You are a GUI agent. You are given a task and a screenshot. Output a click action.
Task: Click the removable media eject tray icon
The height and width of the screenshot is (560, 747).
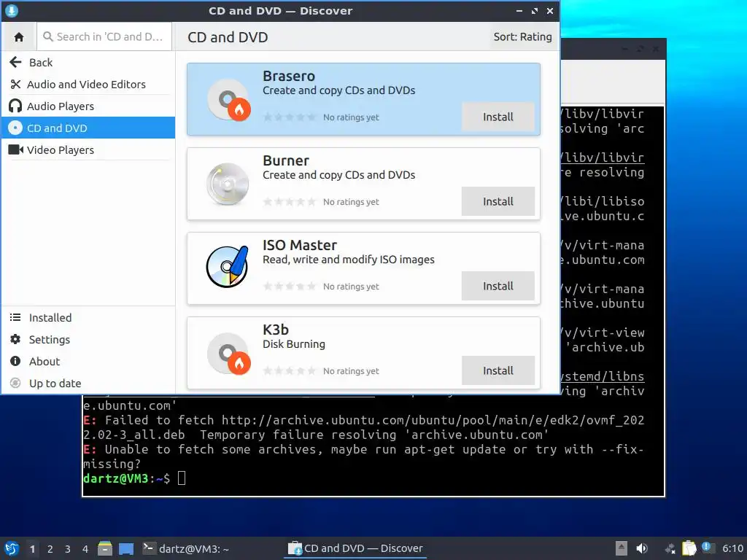click(622, 548)
